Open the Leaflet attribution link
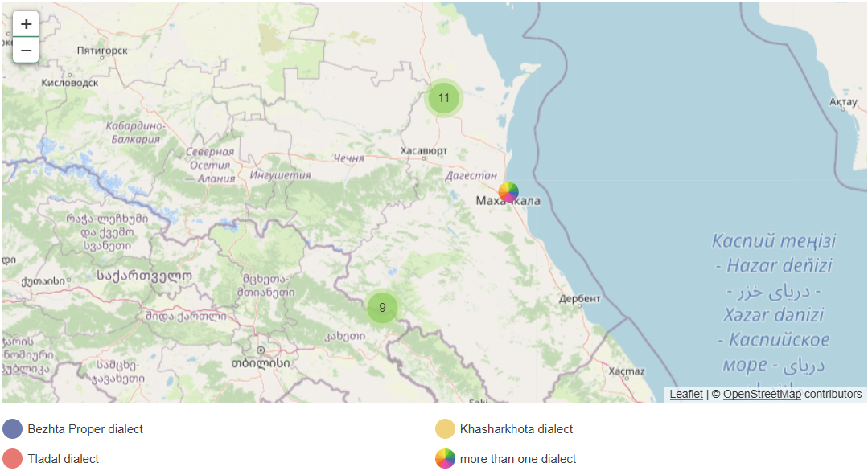The width and height of the screenshot is (868, 475). [685, 394]
